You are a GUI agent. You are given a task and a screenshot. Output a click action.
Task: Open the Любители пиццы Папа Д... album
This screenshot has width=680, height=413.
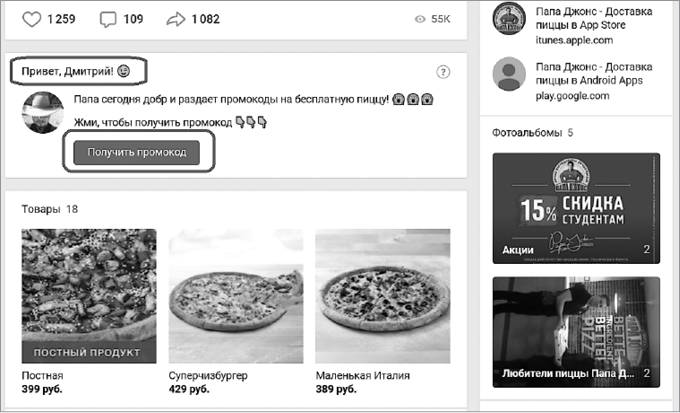[x=576, y=332]
